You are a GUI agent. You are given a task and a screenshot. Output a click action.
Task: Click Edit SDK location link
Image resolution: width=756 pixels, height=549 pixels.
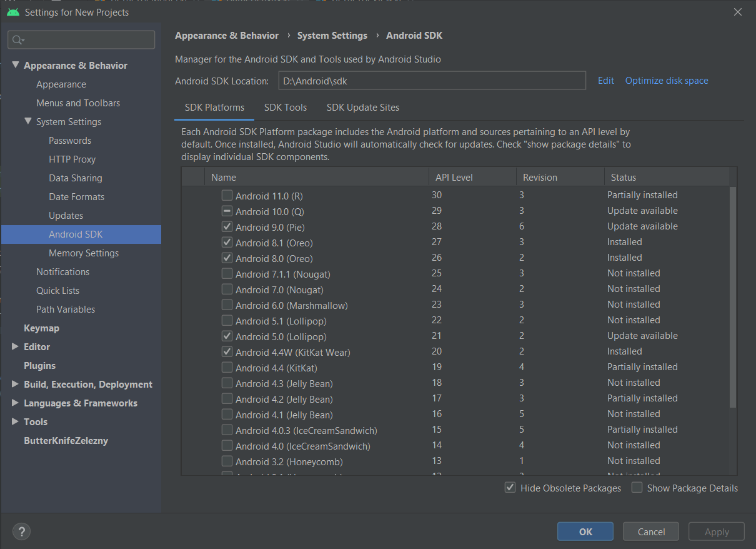pyautogui.click(x=606, y=81)
